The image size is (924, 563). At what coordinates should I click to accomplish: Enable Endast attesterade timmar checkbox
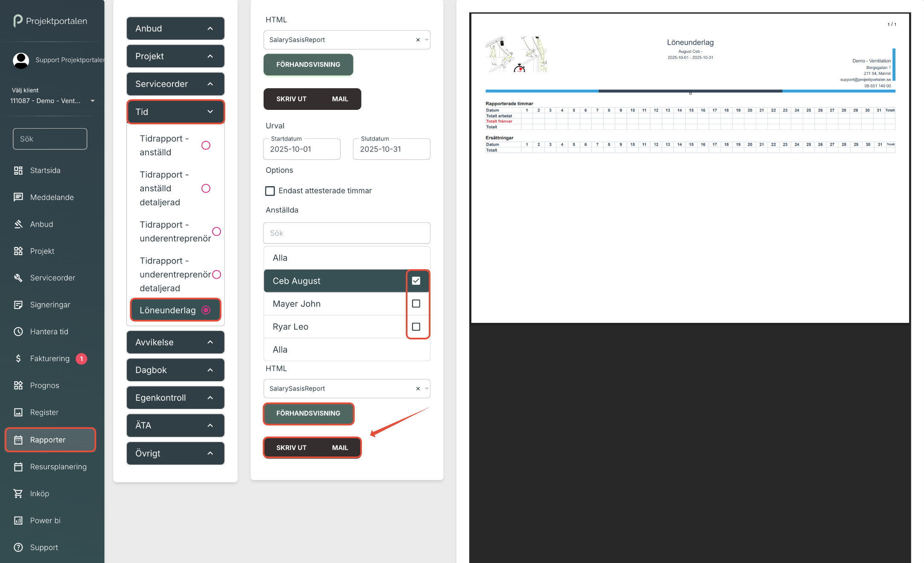coord(270,191)
